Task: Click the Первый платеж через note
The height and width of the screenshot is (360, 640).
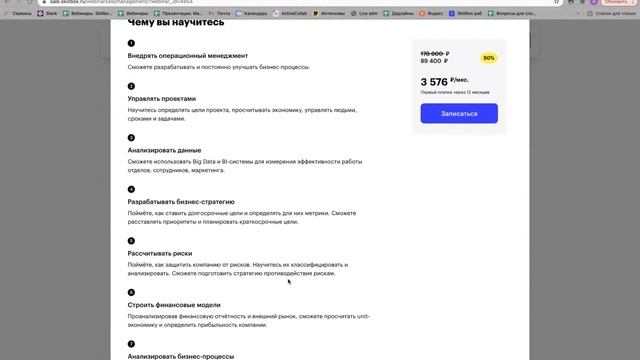Action: coord(455,92)
